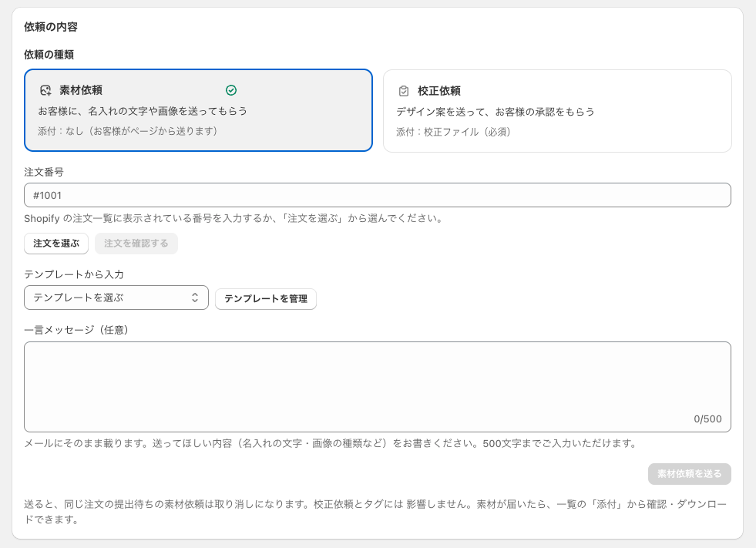
Task: Click the テンプレートから入力 label
Action: point(74,274)
